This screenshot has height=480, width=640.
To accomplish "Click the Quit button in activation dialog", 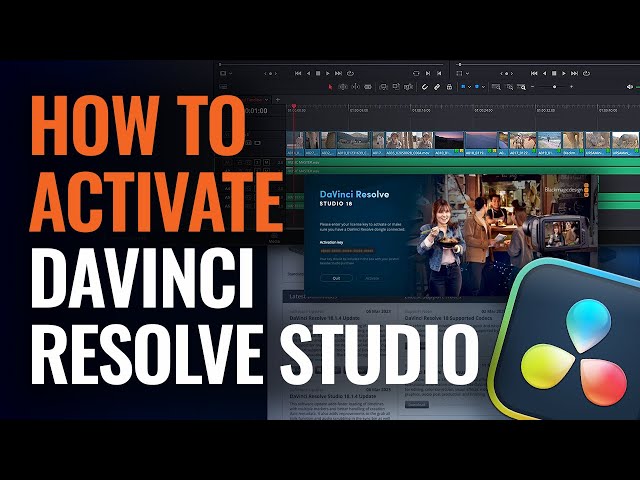I will (336, 278).
